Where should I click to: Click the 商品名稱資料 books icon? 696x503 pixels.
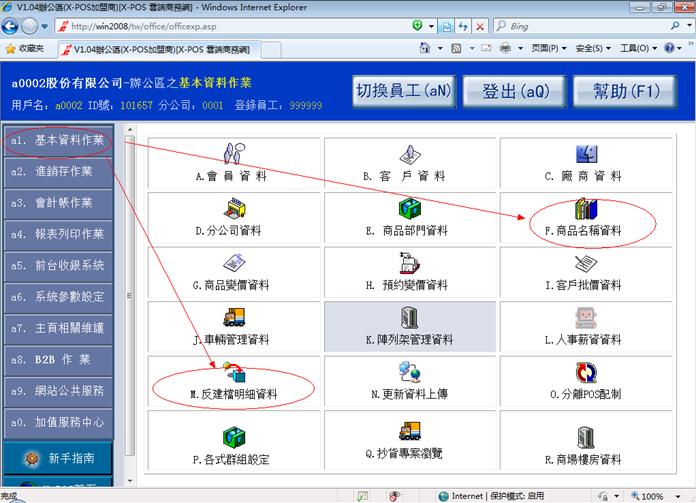tap(586, 210)
